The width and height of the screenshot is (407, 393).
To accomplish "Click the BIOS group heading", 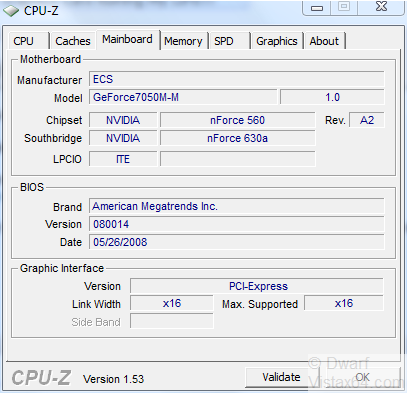I will click(32, 187).
